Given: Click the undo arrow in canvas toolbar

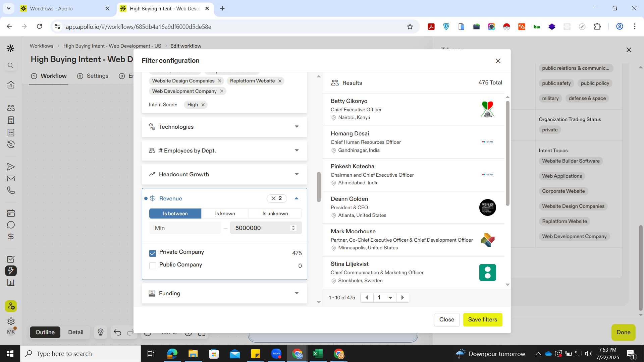Looking at the screenshot, I should (x=117, y=332).
